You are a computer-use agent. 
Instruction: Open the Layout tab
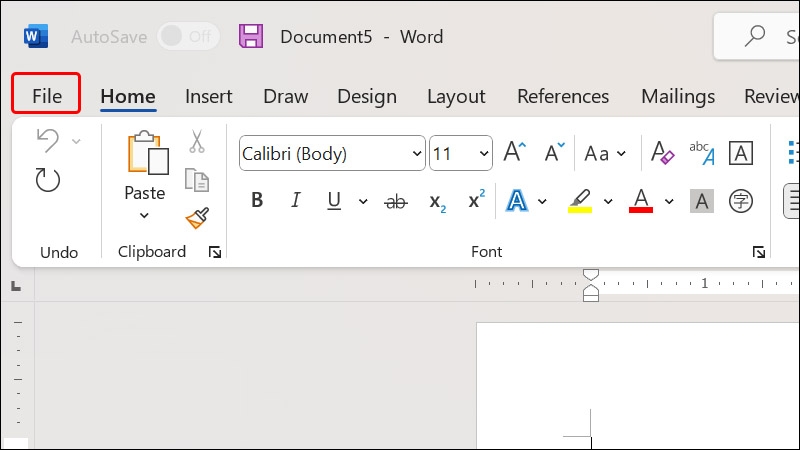point(456,96)
